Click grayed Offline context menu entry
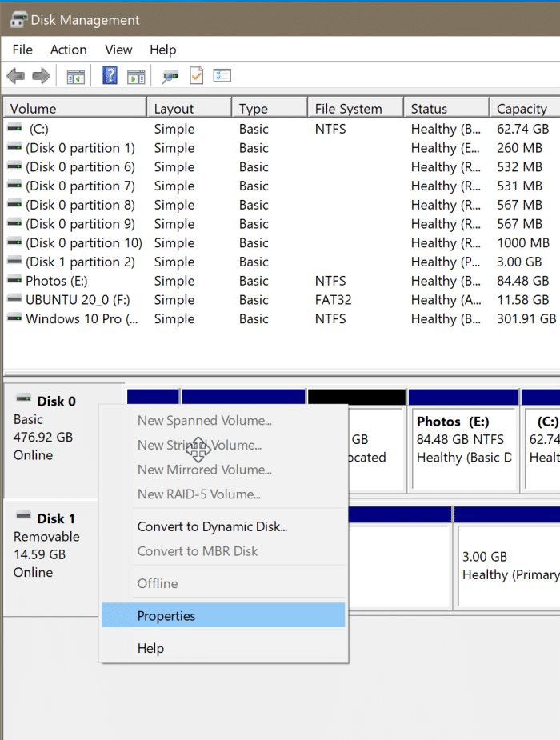Viewport: 560px width, 740px height. (x=223, y=583)
